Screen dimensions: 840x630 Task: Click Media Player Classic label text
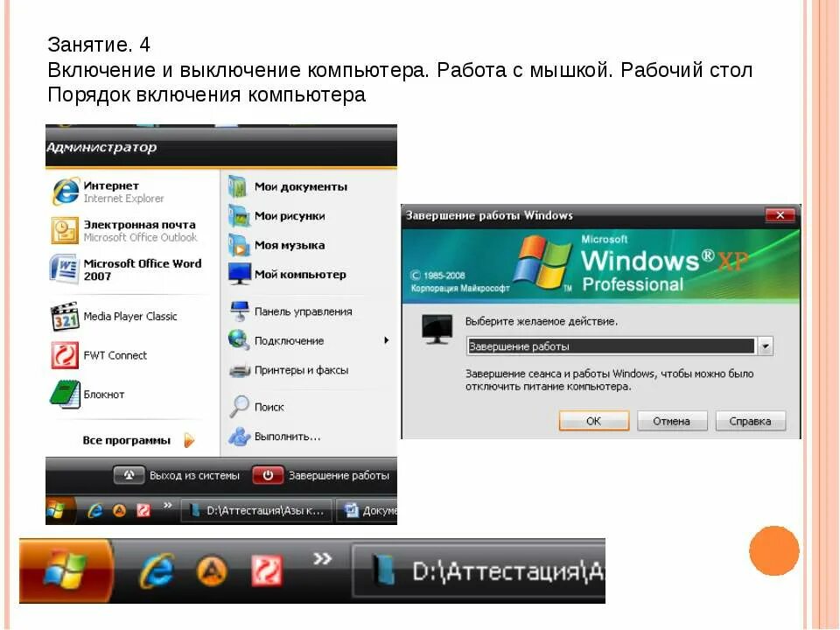coord(130,316)
